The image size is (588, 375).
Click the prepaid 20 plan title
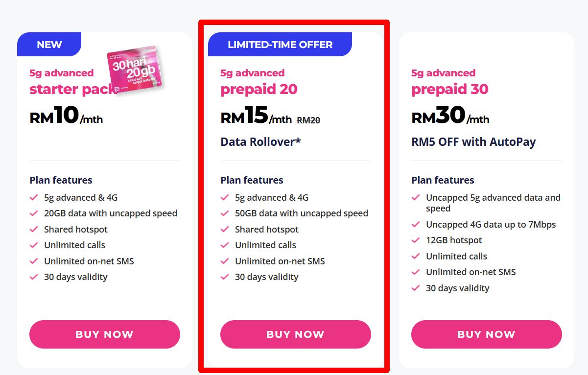[259, 89]
